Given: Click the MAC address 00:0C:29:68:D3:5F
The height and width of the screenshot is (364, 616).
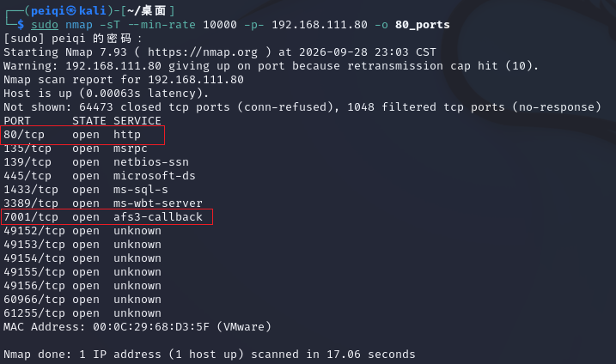Looking at the screenshot, I should (x=151, y=327).
